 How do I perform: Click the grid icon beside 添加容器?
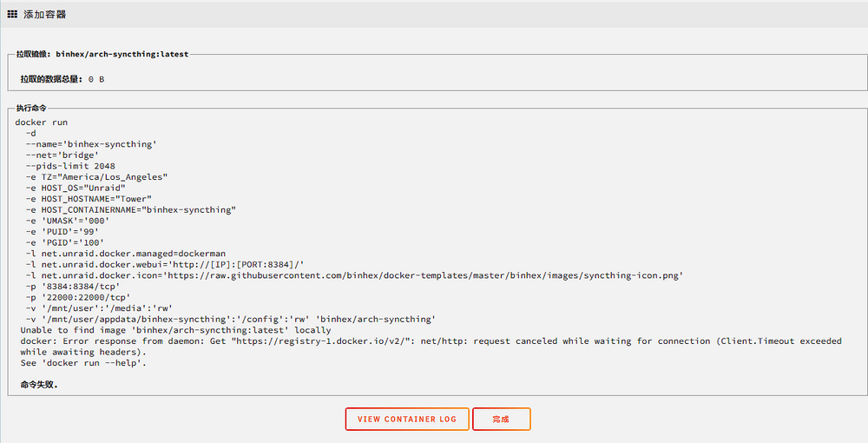pos(12,15)
